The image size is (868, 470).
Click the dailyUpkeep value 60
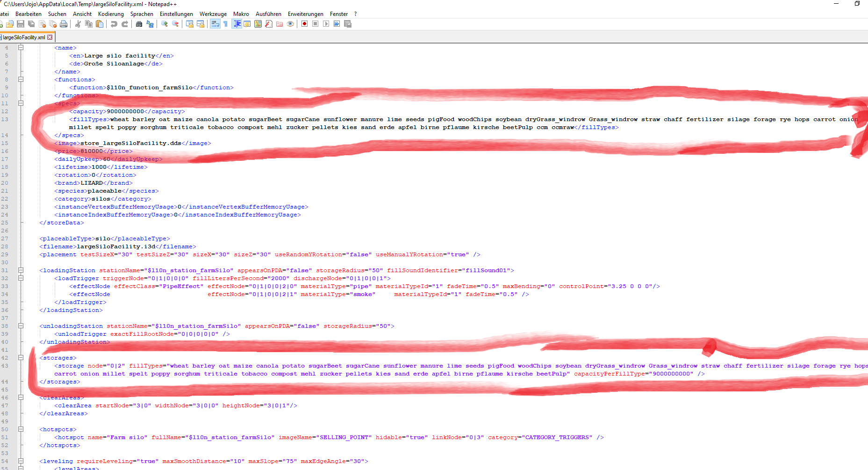coord(107,159)
